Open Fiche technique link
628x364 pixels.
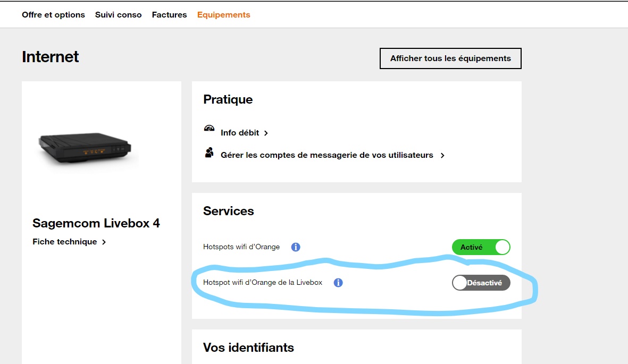(64, 242)
